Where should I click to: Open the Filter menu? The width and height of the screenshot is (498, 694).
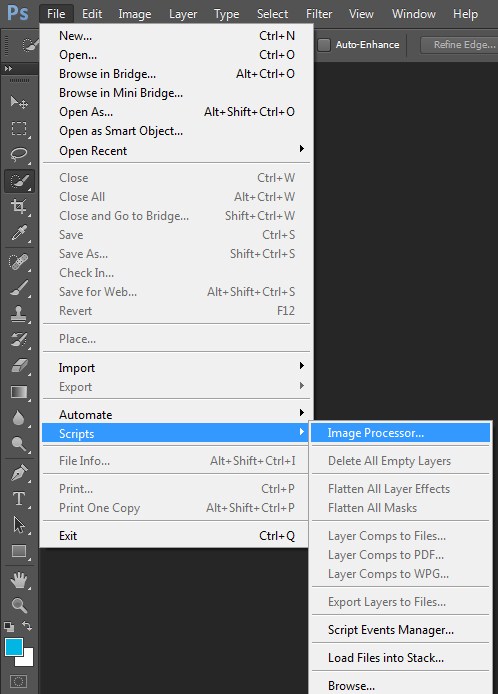319,14
